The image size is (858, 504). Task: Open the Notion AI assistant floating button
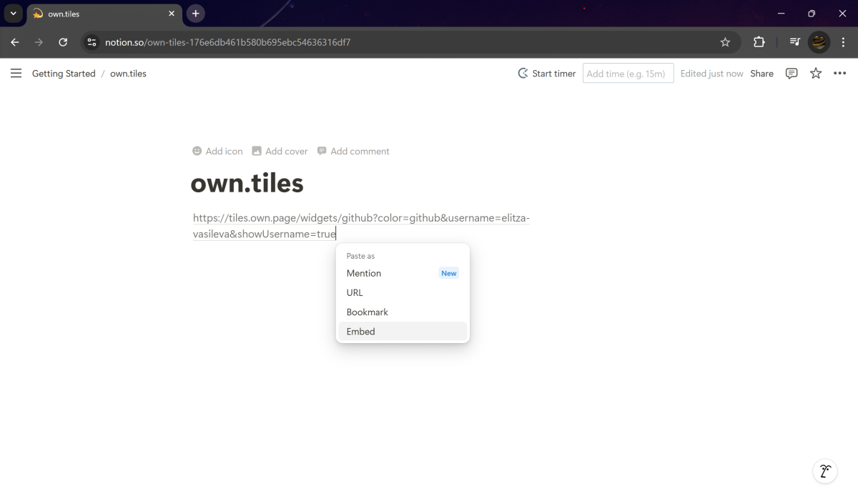pos(825,471)
